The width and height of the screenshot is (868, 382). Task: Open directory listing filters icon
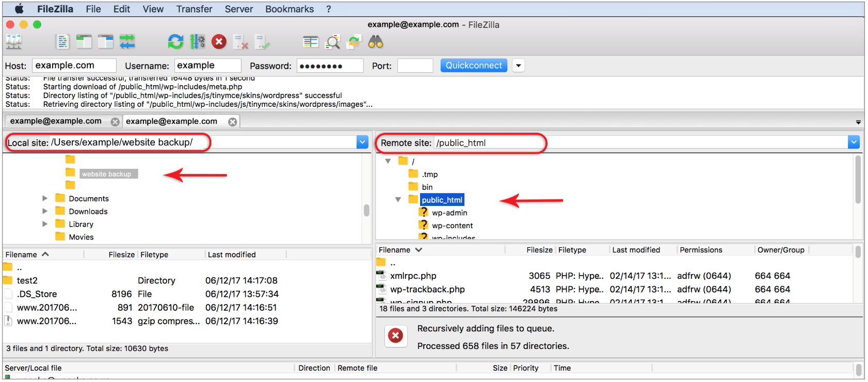311,42
